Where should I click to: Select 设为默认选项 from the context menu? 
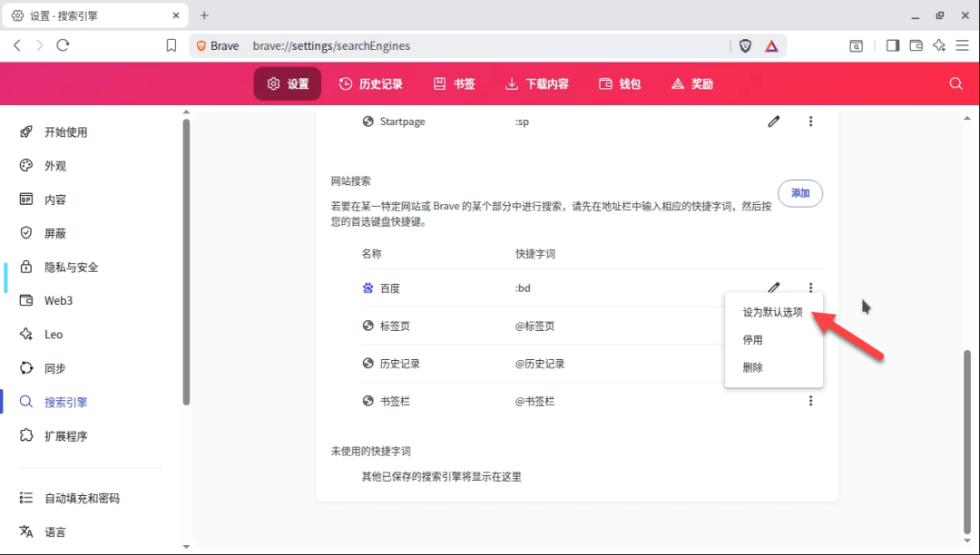[772, 312]
